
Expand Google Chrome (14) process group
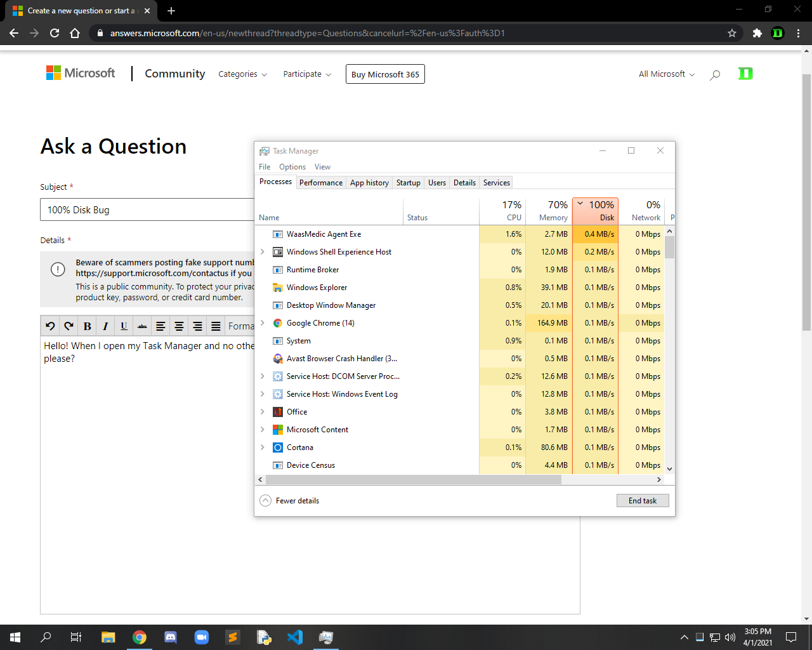pos(263,323)
